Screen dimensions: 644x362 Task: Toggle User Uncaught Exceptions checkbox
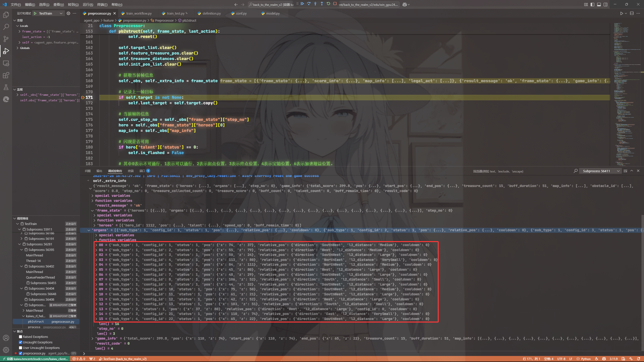21,348
